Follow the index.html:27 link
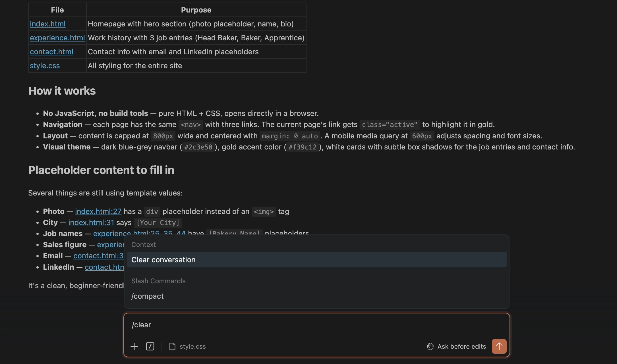617x364 pixels. coord(98,211)
